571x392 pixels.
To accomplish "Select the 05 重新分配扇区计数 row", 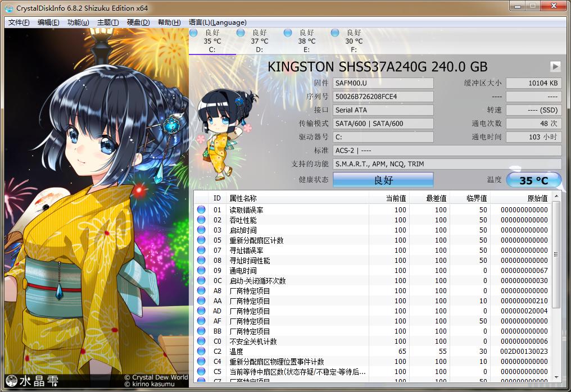I will click(x=298, y=240).
